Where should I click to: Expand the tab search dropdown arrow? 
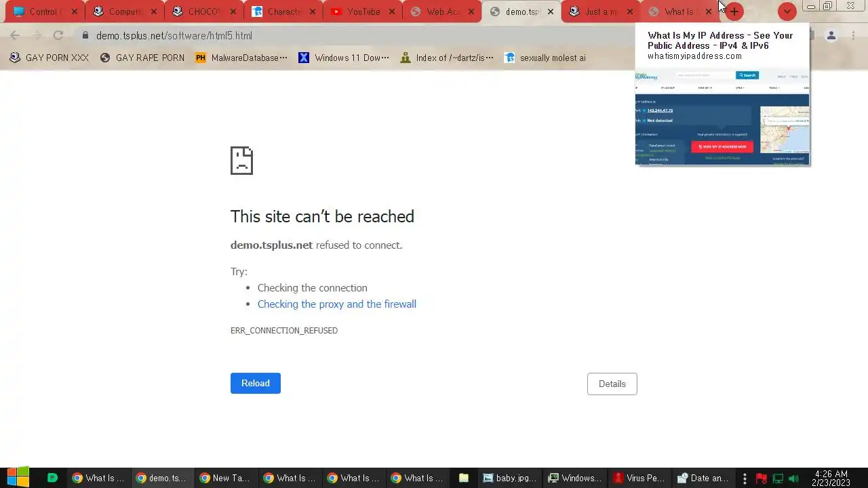click(x=787, y=12)
